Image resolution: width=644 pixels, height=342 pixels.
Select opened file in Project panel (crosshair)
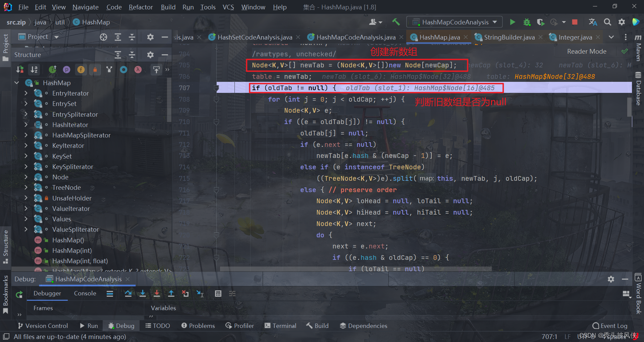click(x=103, y=37)
